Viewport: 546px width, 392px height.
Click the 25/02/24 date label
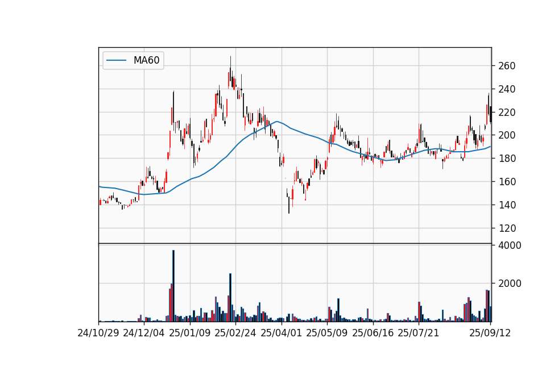(235, 333)
